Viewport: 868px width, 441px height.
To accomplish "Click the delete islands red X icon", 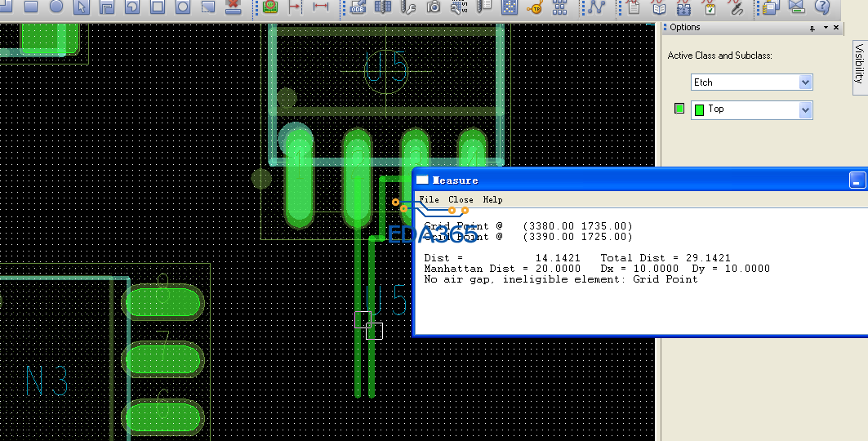I will point(234,7).
